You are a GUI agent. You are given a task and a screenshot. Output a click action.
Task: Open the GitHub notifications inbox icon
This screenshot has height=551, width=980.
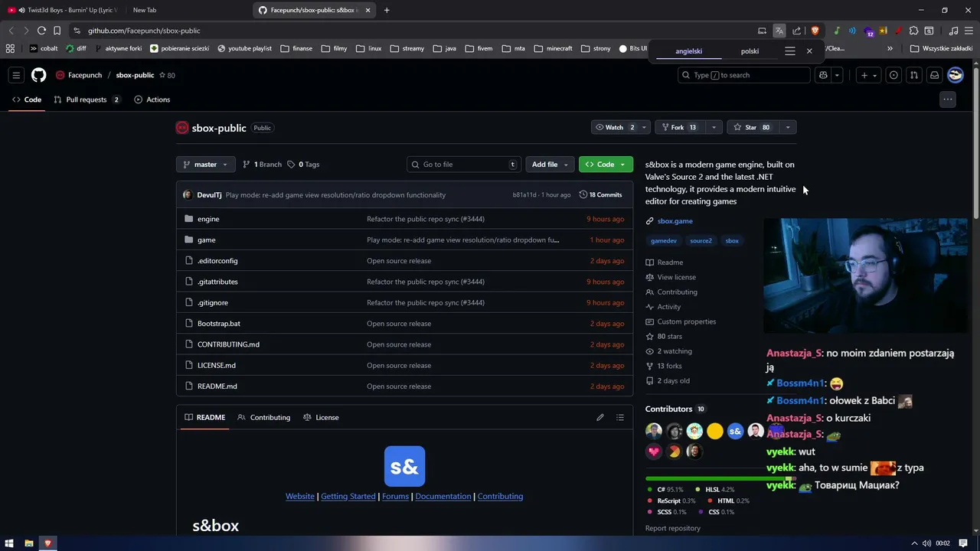tap(935, 75)
